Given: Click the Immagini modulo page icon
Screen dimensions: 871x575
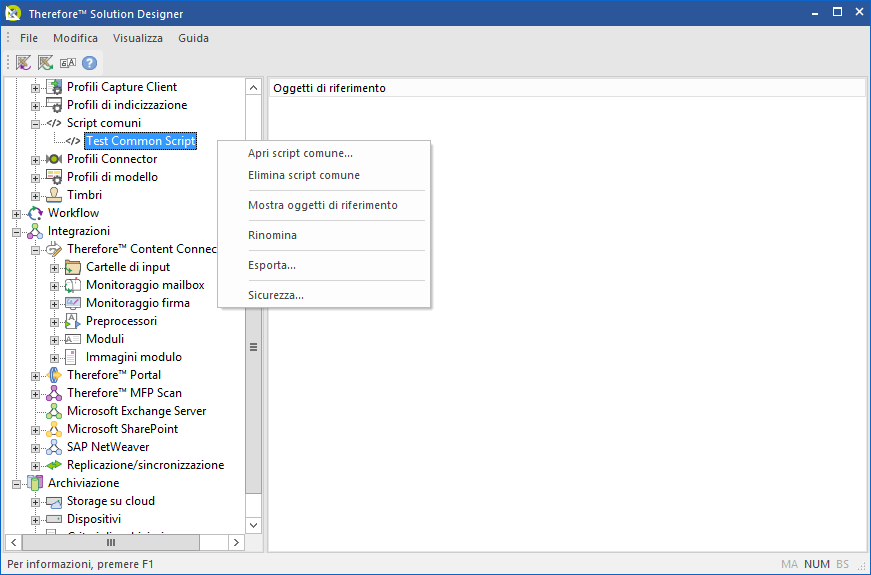Looking at the screenshot, I should click(x=71, y=357).
